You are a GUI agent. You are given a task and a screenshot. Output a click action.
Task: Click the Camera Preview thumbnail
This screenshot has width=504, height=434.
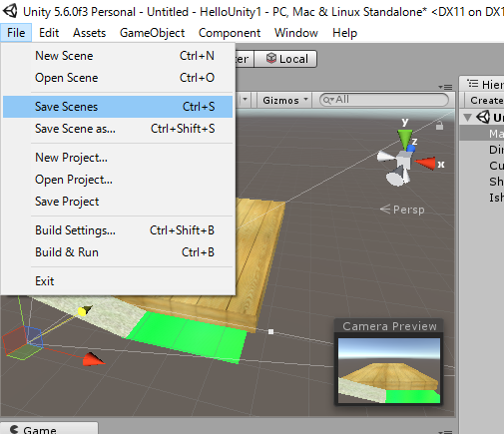389,370
